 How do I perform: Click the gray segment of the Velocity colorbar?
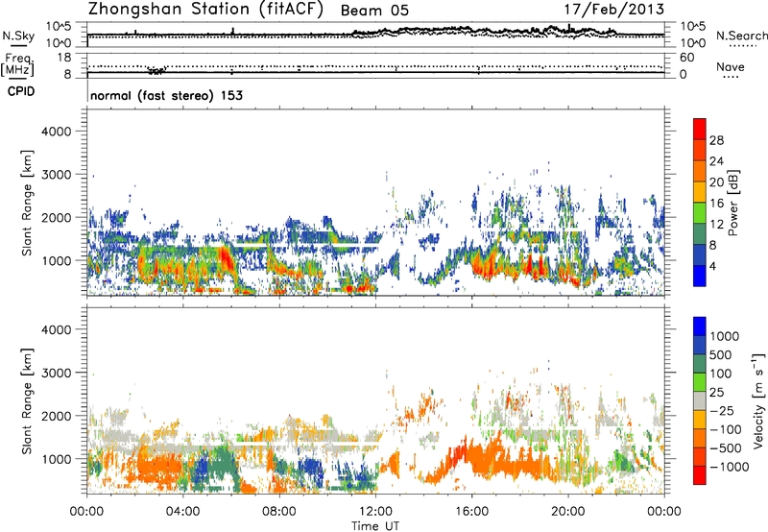pos(700,400)
